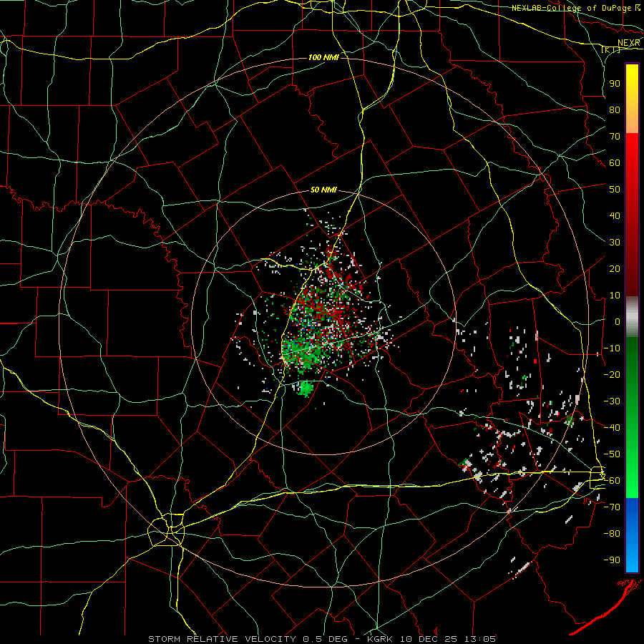Click the -20 value on velocity scale
The width and height of the screenshot is (644, 644).
pos(612,375)
